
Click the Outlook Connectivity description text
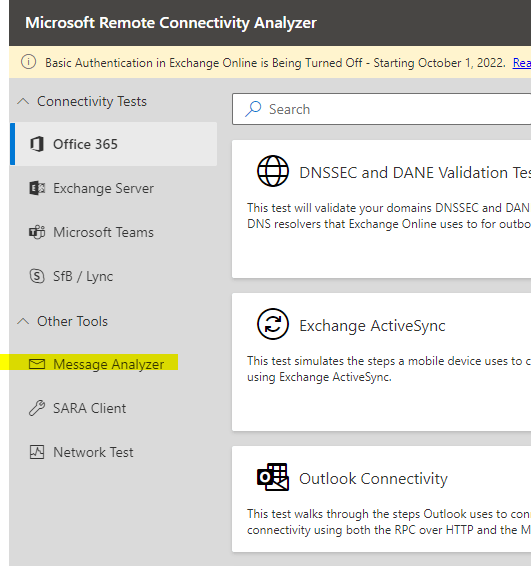point(389,522)
